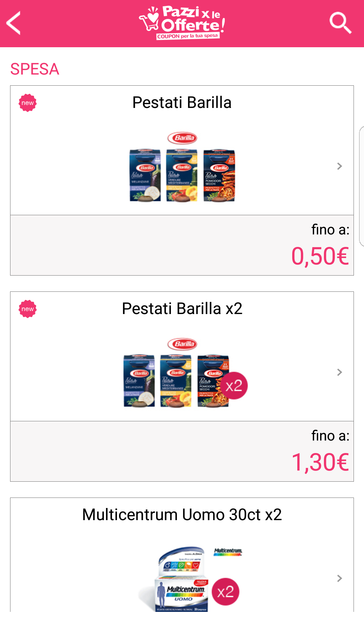Screen dimensions: 364x622
Task: Expand Multicentrum Uomo coupon chevron
Action: [x=339, y=578]
